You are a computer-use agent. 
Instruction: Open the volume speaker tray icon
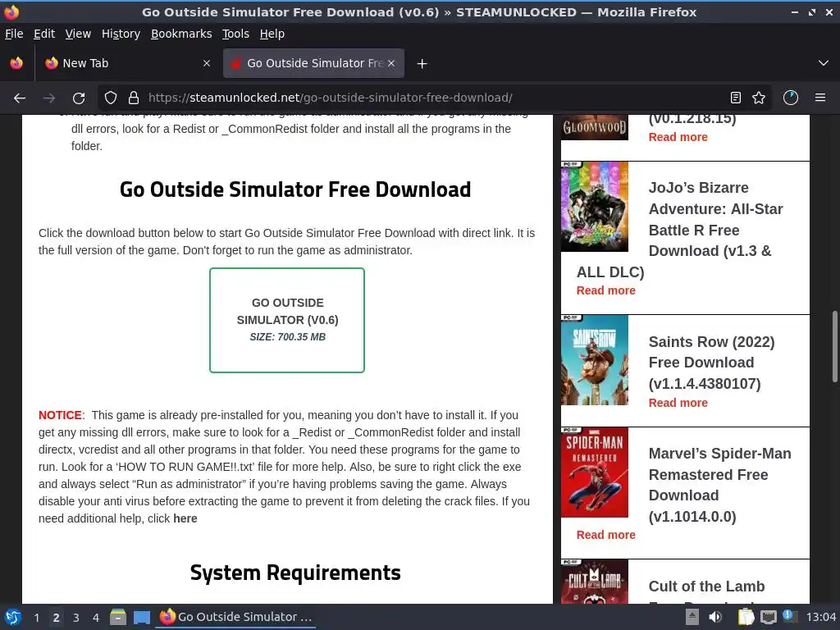[x=714, y=617]
